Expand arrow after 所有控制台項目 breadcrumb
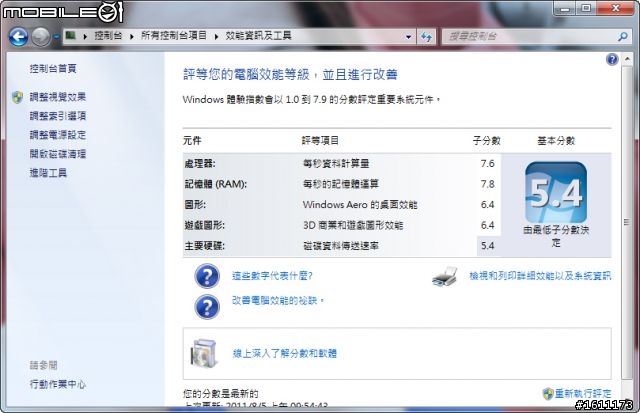This screenshot has width=640, height=413. (x=216, y=36)
